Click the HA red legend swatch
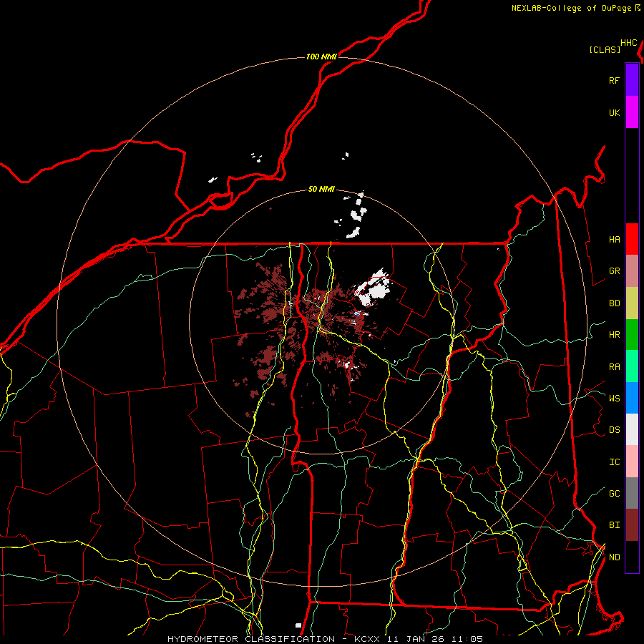This screenshot has width=644, height=644. pos(632,239)
